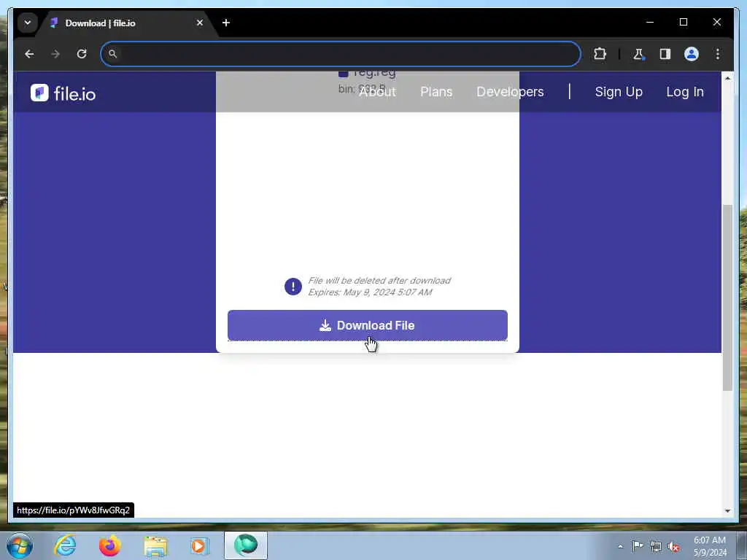Open the three-dot browser menu
Screen dimensions: 747x560
pos(718,54)
